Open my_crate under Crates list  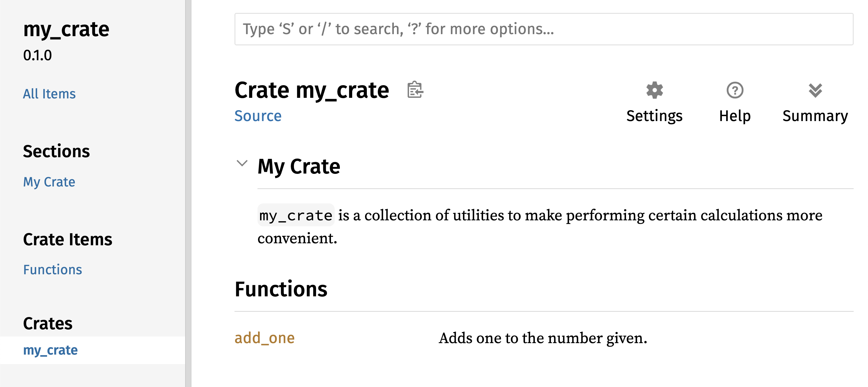51,350
